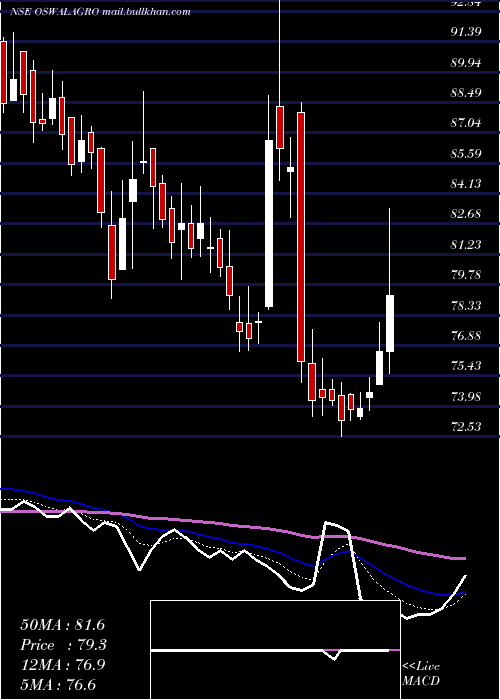
Task: Click the 84.13 price axis label
Action: pos(466,183)
